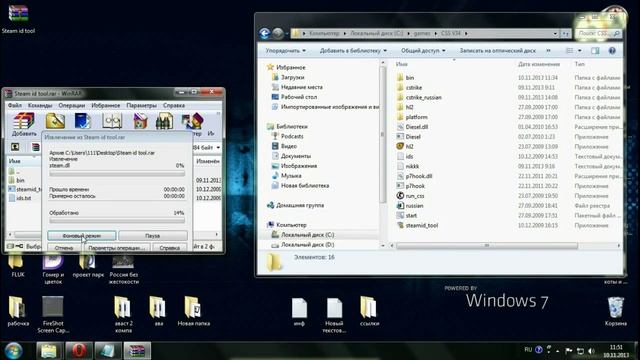Select Домашняя группа in navigation pane
Screen dimensions: 640x360
[x=300, y=205]
